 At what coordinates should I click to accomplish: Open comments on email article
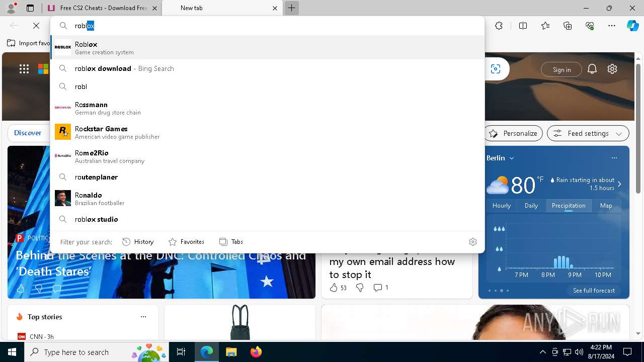[381, 288]
